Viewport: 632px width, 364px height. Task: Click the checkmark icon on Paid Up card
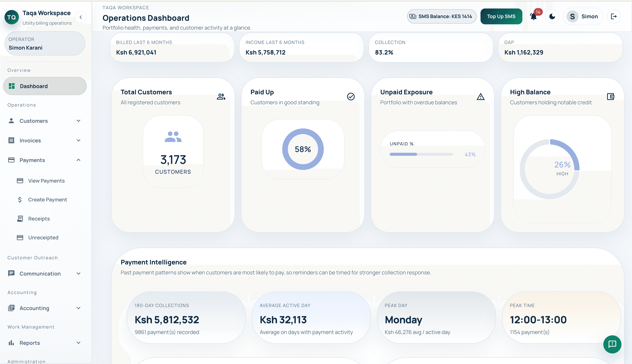point(351,97)
